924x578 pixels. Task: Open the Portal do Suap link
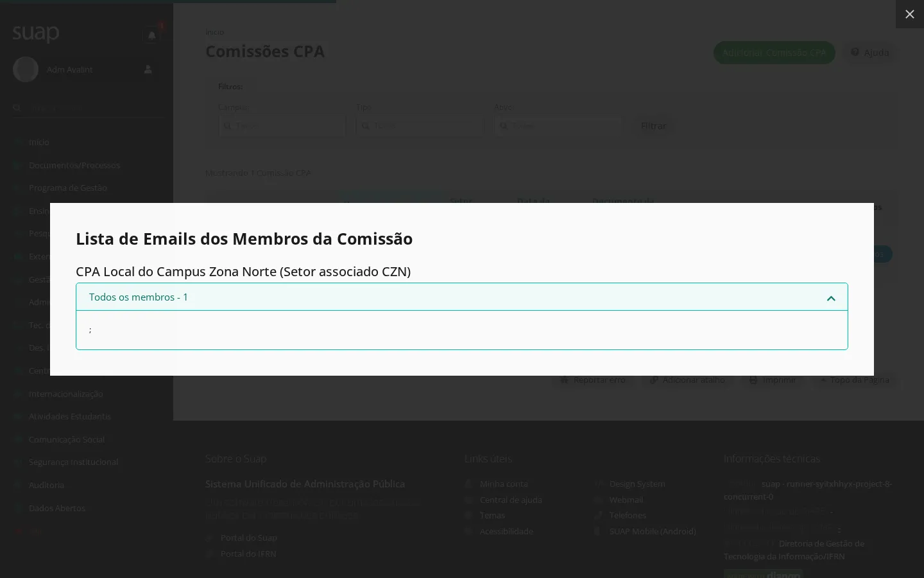tap(249, 538)
